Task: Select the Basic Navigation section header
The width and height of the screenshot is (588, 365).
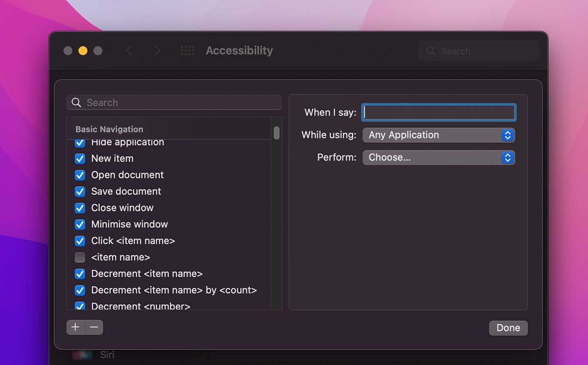Action: [109, 129]
